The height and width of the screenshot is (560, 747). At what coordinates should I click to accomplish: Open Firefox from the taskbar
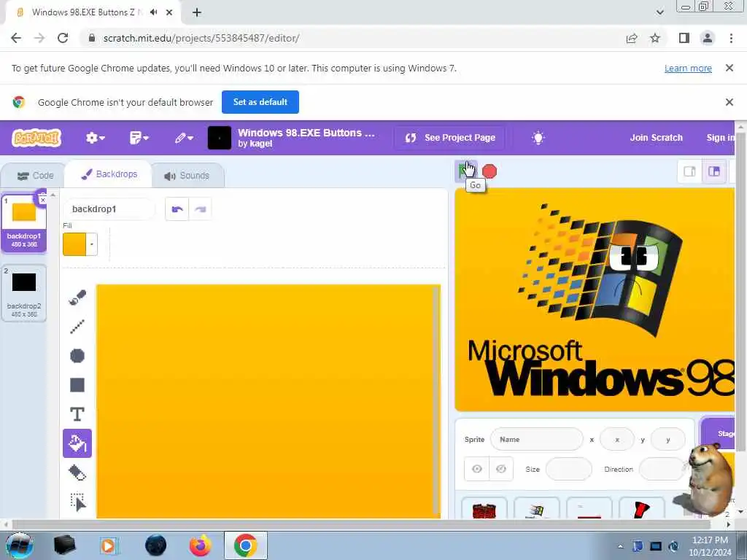[x=201, y=545]
